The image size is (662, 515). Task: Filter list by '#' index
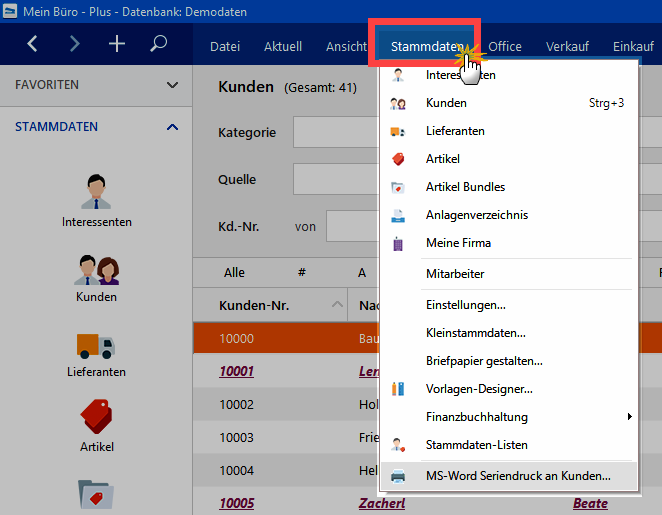(301, 273)
